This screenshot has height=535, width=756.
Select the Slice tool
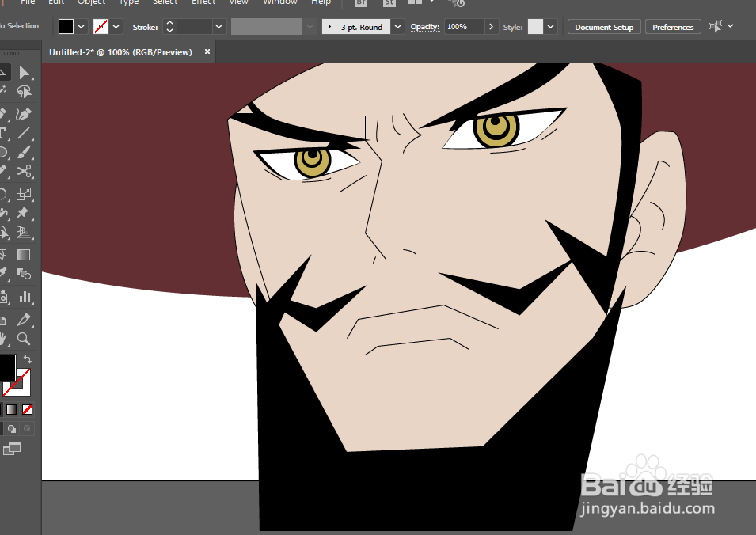[x=23, y=319]
